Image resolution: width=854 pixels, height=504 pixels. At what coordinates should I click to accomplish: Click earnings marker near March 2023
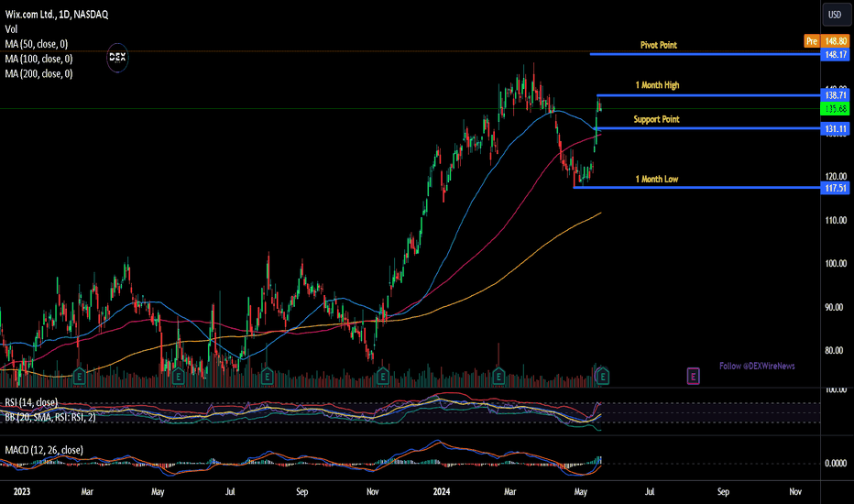(80, 377)
